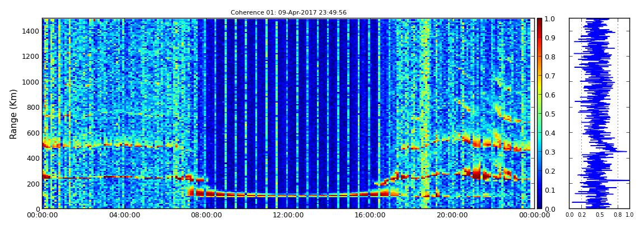This screenshot has height=228, width=644.
Task: Click the colorbar 0.4 value label
Action: point(549,133)
